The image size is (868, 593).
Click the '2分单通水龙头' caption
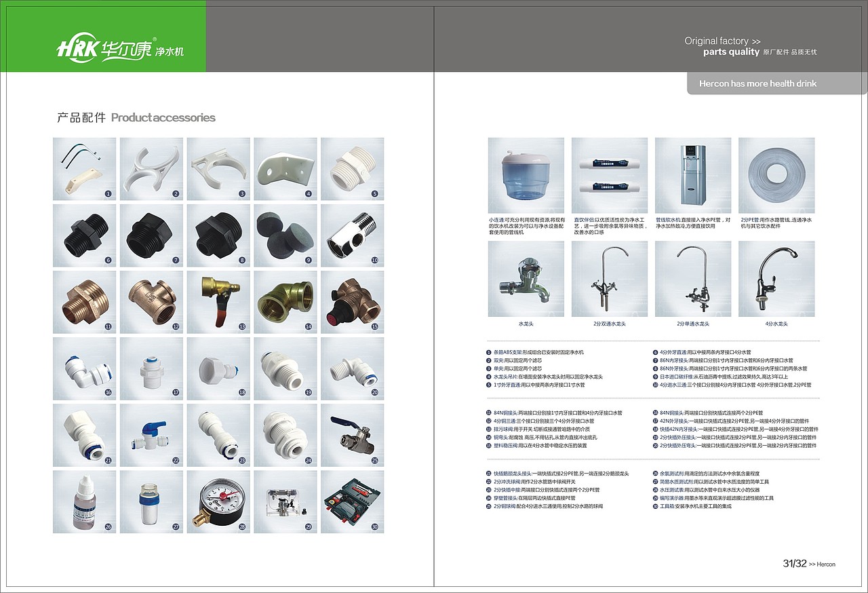(693, 324)
